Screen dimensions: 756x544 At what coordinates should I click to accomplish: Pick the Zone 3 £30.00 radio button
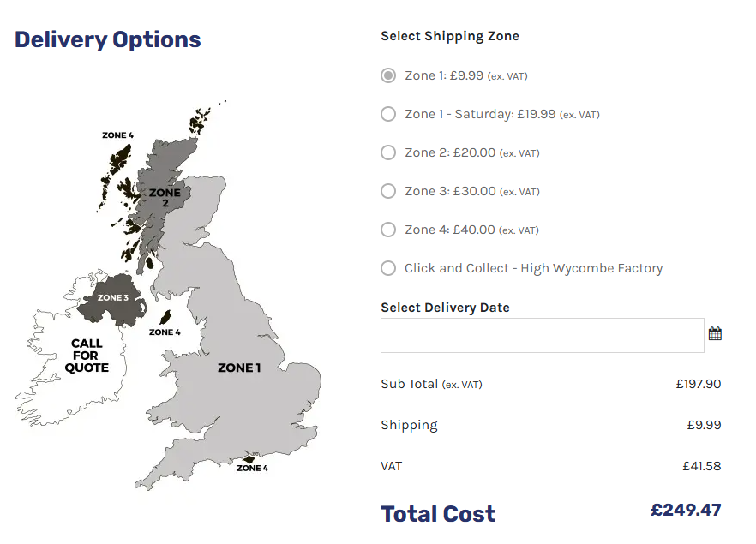pos(388,191)
